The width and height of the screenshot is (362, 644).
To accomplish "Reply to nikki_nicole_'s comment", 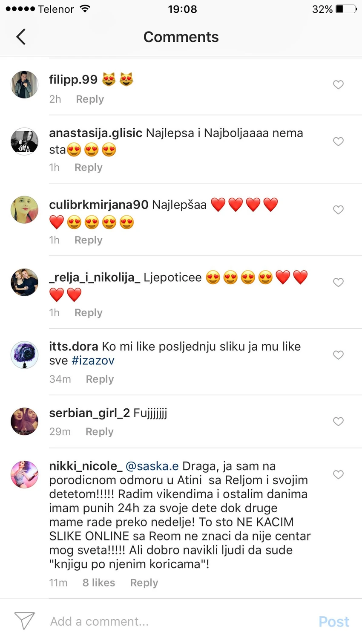I will pos(144,583).
